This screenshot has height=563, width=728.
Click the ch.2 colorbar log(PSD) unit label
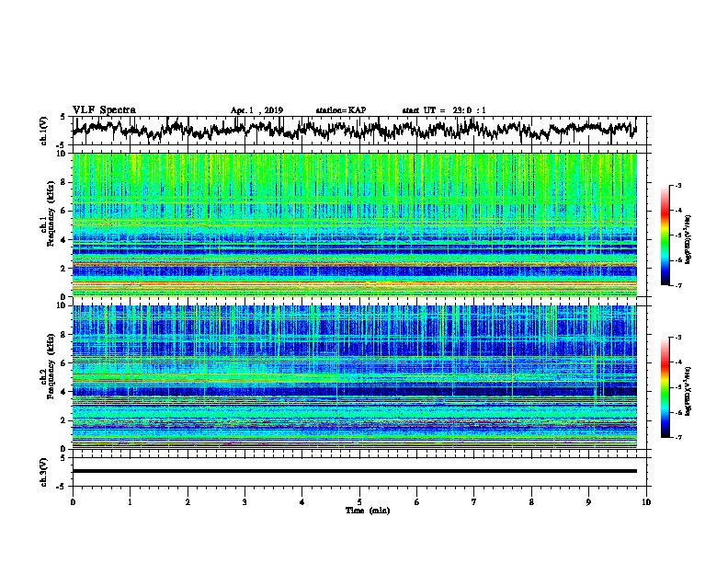(x=688, y=391)
